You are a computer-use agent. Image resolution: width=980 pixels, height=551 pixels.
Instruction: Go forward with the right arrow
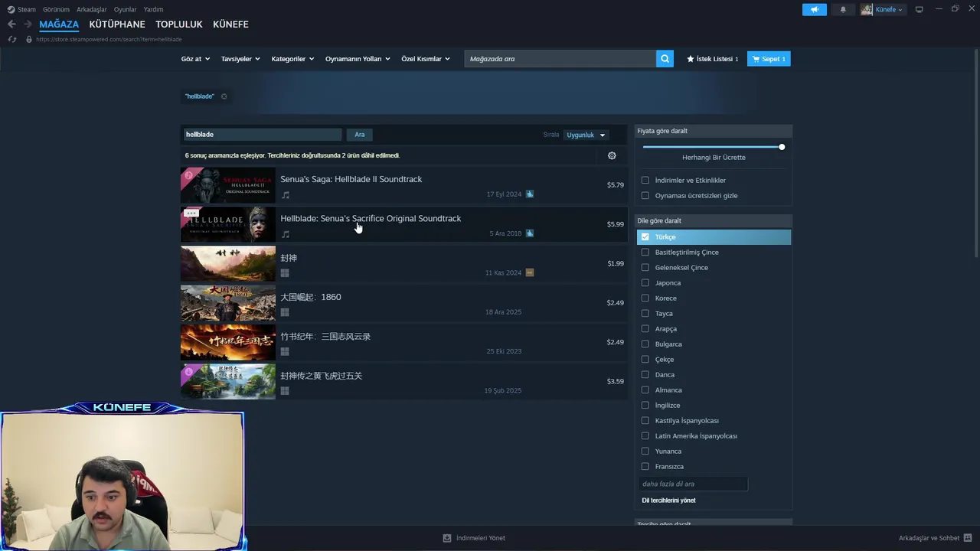pyautogui.click(x=28, y=24)
